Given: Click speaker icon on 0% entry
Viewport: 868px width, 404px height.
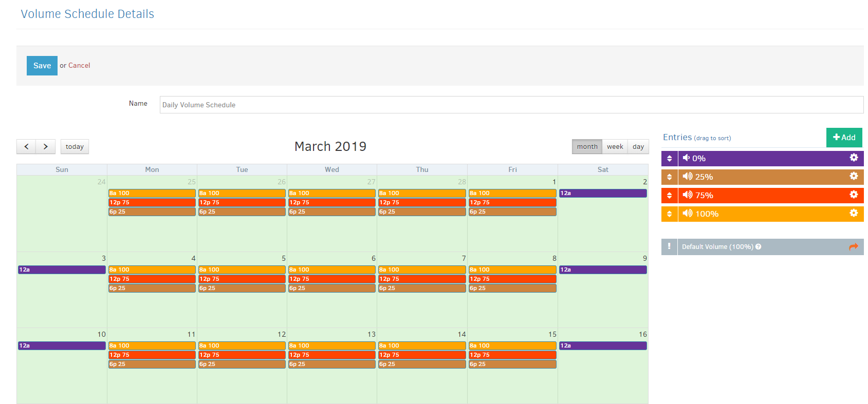Looking at the screenshot, I should (x=686, y=158).
